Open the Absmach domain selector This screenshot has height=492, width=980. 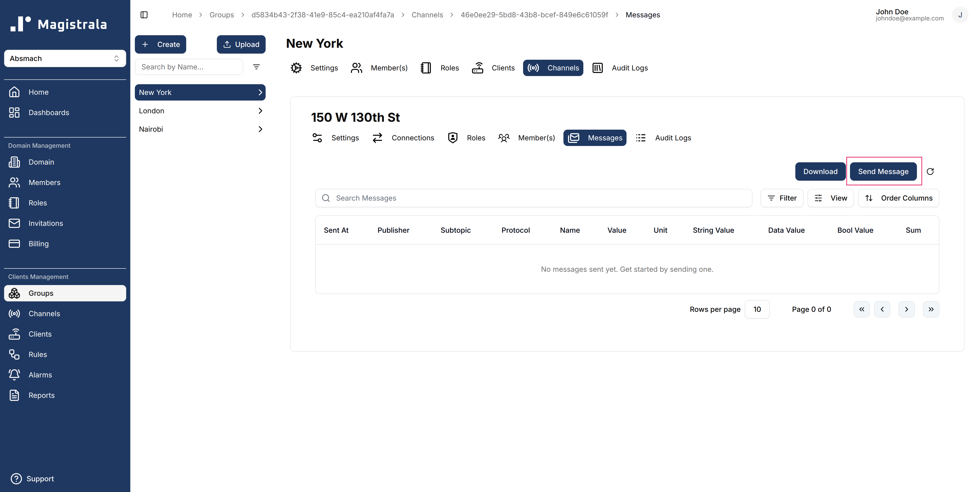pyautogui.click(x=65, y=58)
